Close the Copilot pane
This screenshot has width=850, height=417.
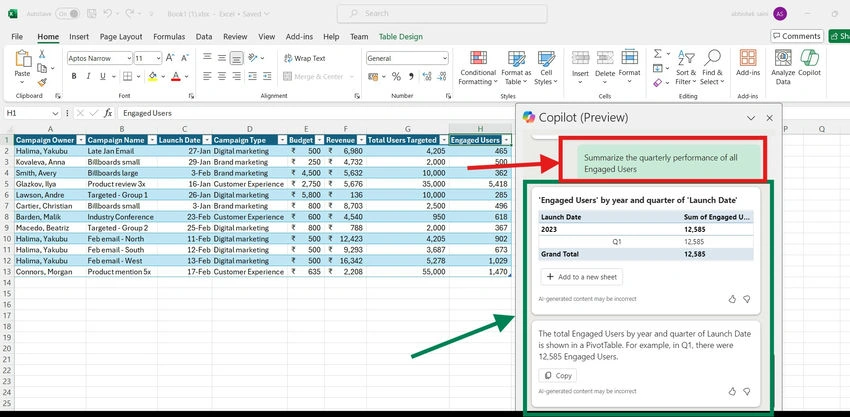(769, 118)
